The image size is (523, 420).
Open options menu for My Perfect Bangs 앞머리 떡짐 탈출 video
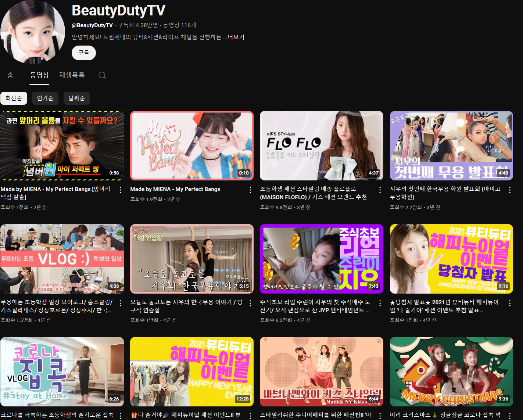(121, 190)
